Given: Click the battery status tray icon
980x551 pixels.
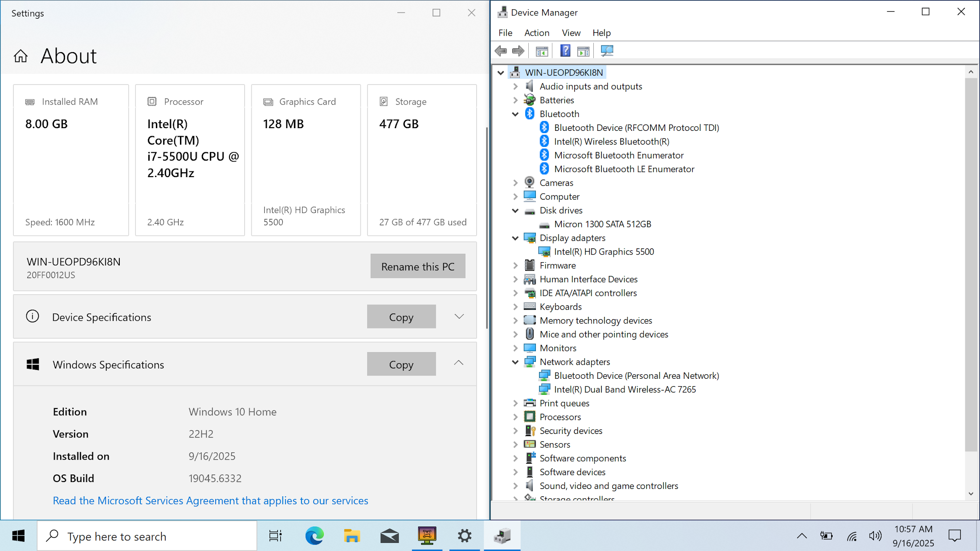Looking at the screenshot, I should (x=826, y=536).
